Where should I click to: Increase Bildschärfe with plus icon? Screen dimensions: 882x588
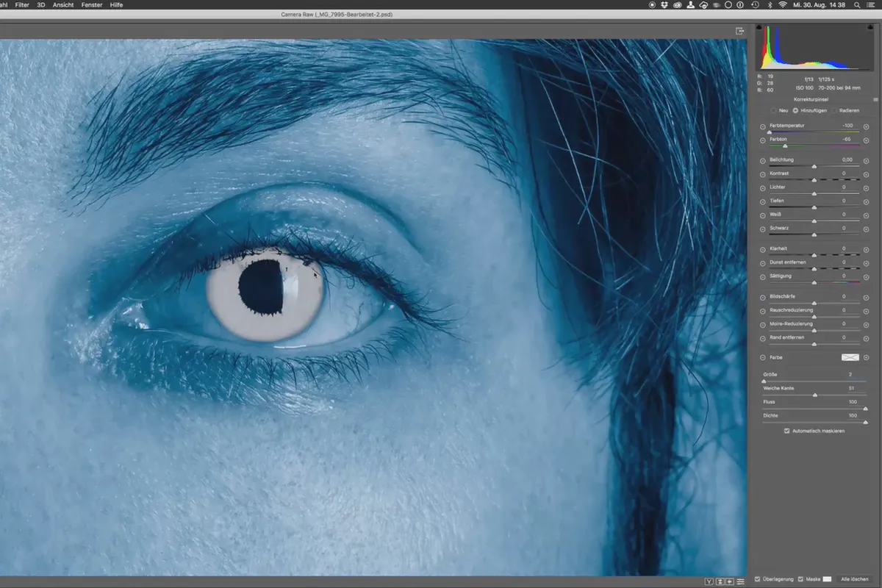click(866, 298)
